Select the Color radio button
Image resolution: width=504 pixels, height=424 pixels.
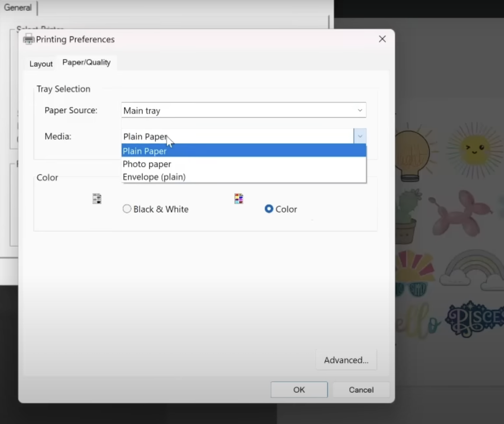click(269, 209)
